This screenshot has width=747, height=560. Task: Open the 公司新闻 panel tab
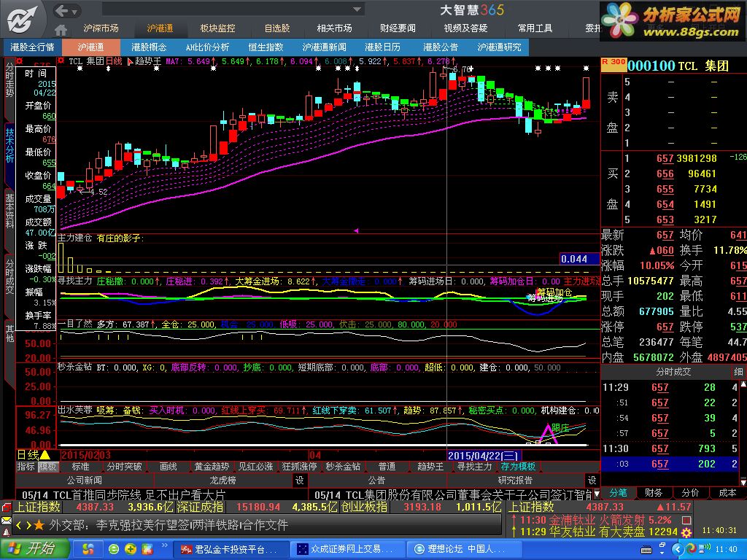[85, 480]
